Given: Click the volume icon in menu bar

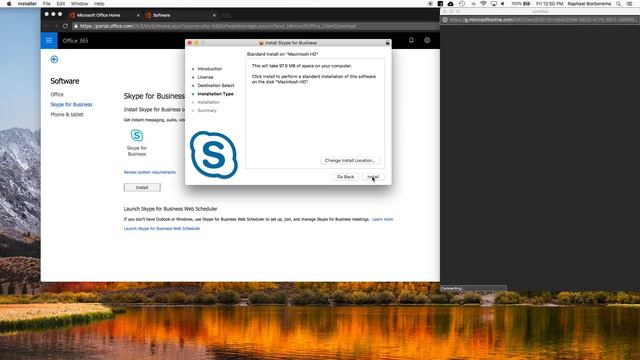Looking at the screenshot, I should tap(503, 4).
